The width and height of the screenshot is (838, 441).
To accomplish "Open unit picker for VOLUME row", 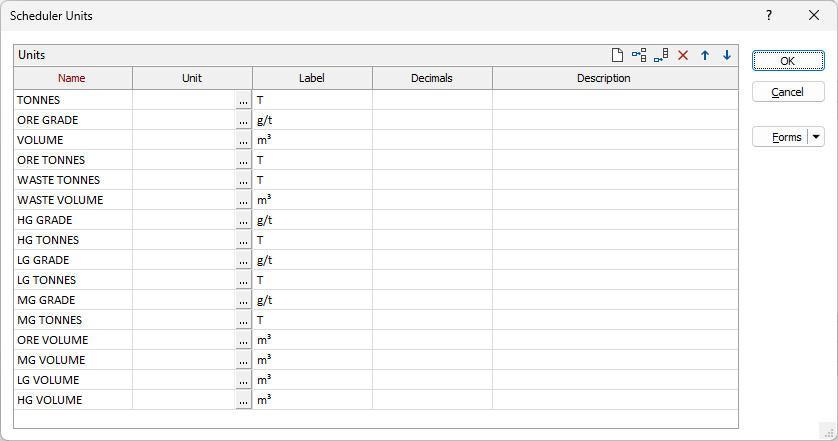I will tap(243, 140).
